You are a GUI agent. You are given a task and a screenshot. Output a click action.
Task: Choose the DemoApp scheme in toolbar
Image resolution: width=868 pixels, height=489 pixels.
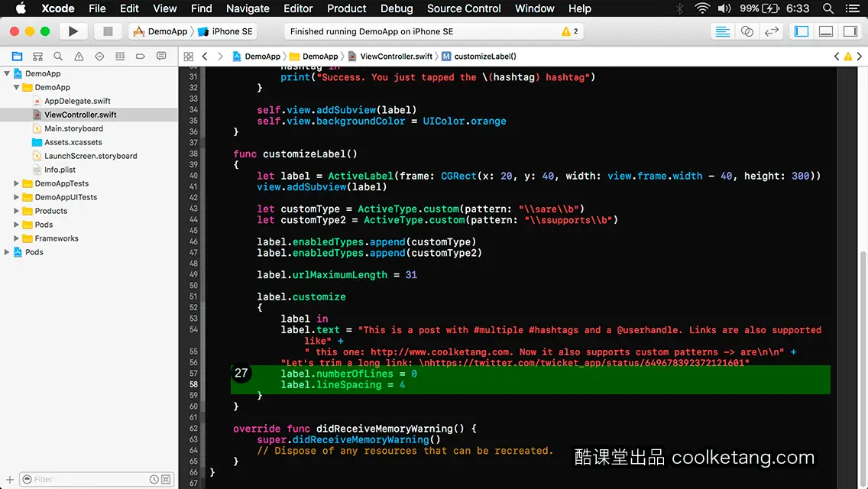pyautogui.click(x=160, y=31)
